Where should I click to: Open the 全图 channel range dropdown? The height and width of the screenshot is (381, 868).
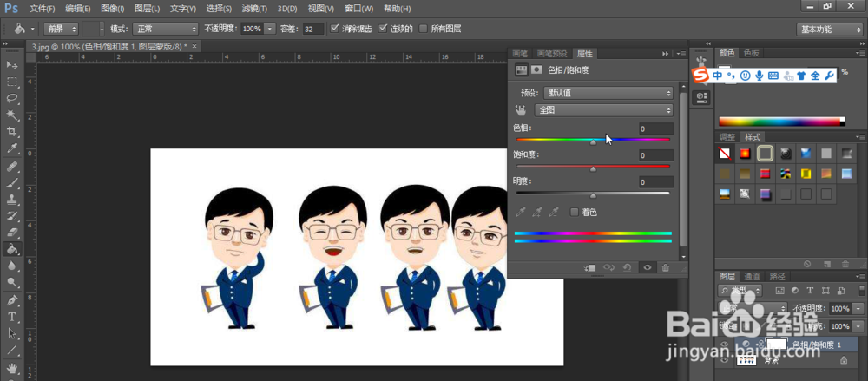click(603, 110)
